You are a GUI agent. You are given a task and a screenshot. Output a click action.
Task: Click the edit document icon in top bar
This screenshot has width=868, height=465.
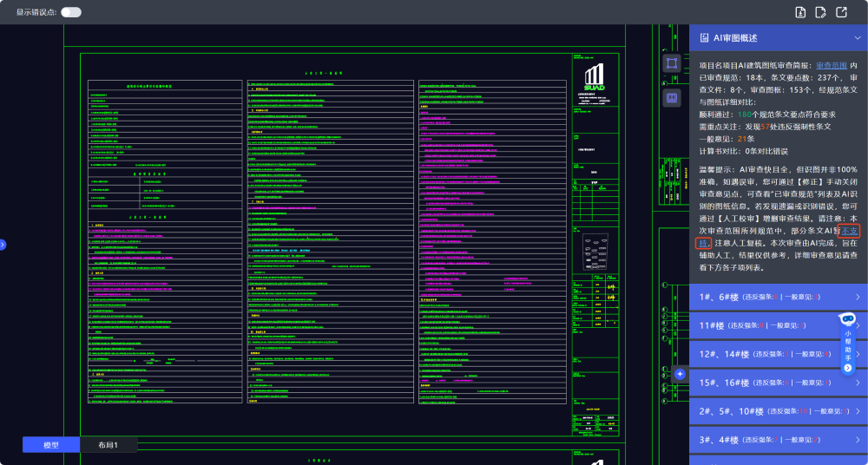[x=820, y=12]
